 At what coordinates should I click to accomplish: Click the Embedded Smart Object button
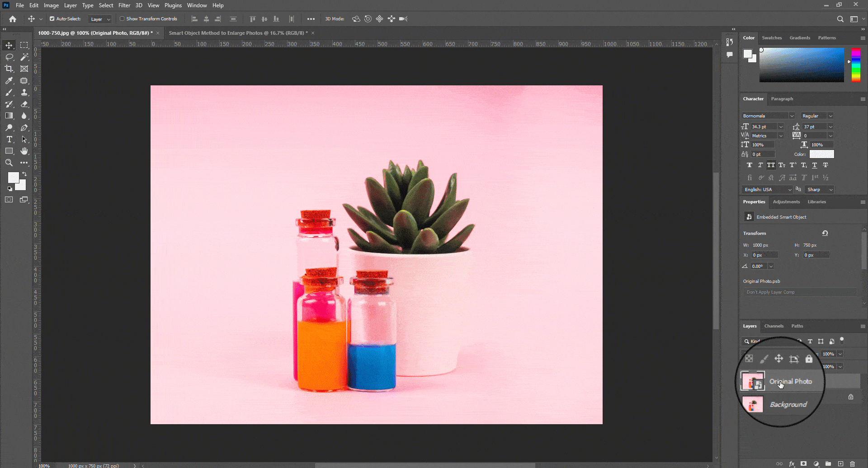click(749, 217)
